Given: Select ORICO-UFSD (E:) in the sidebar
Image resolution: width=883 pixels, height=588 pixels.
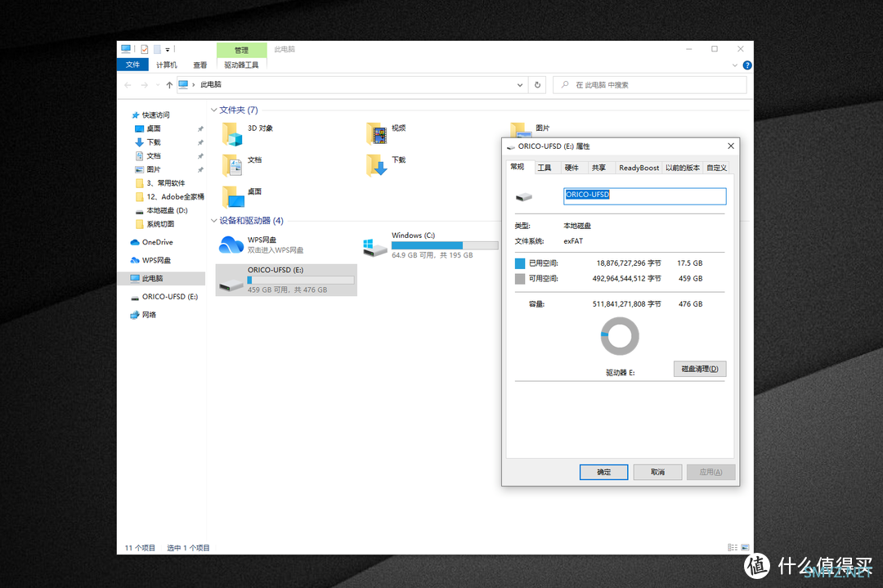Looking at the screenshot, I should point(169,297).
